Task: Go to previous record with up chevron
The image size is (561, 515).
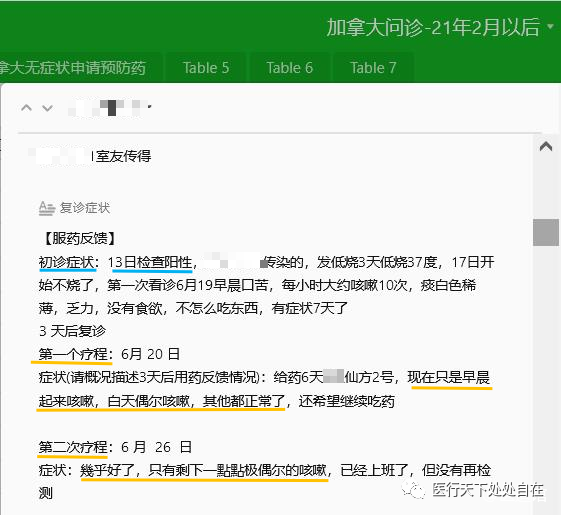Action: [x=26, y=108]
